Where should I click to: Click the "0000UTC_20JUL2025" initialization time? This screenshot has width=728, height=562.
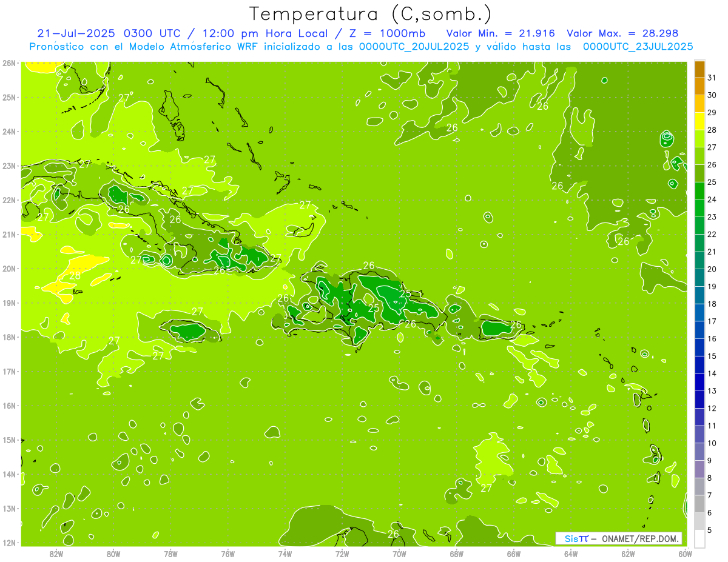[414, 46]
